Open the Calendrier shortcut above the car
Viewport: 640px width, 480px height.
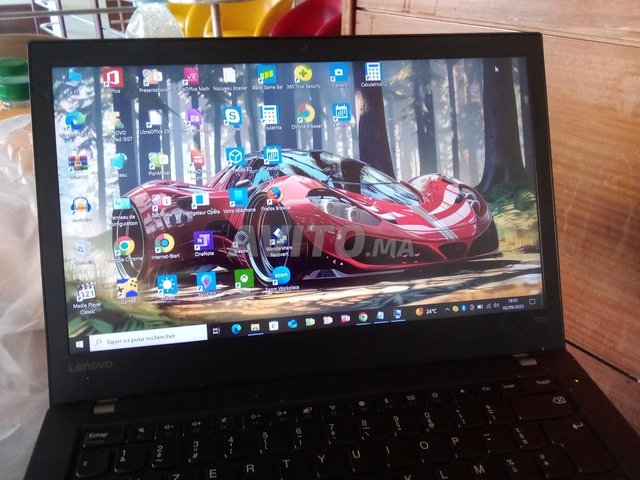click(x=272, y=158)
